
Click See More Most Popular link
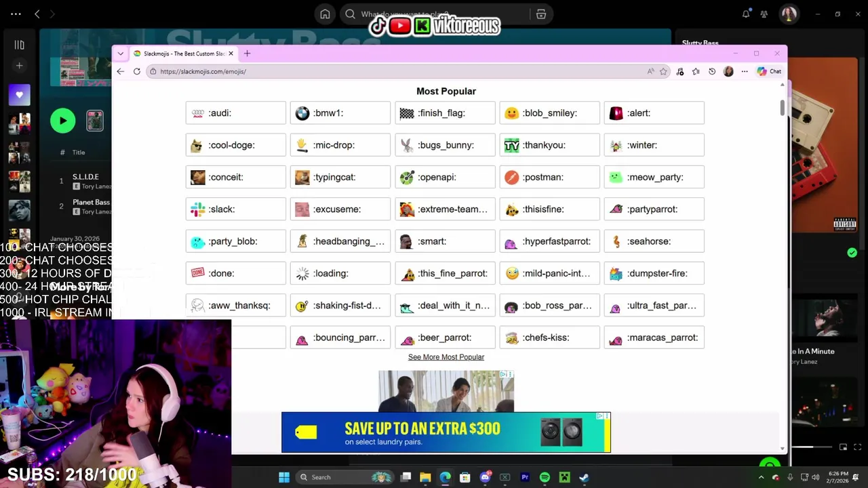[x=446, y=357]
